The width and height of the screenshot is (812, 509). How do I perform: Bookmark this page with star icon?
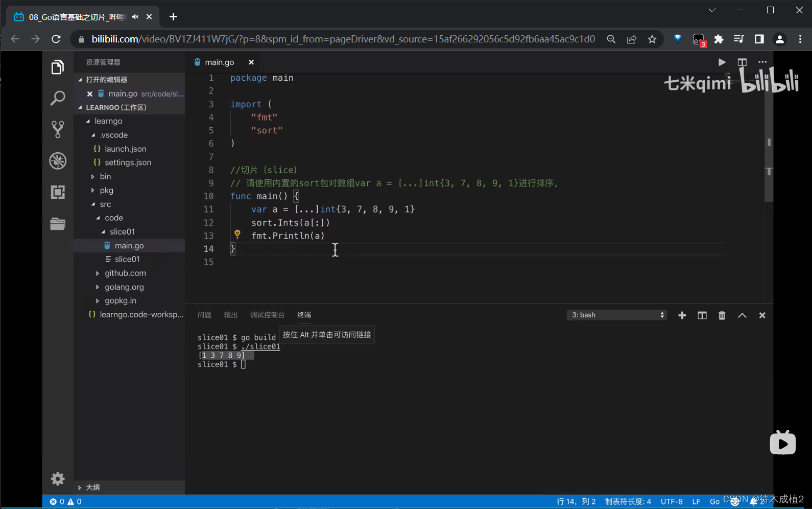coord(652,39)
